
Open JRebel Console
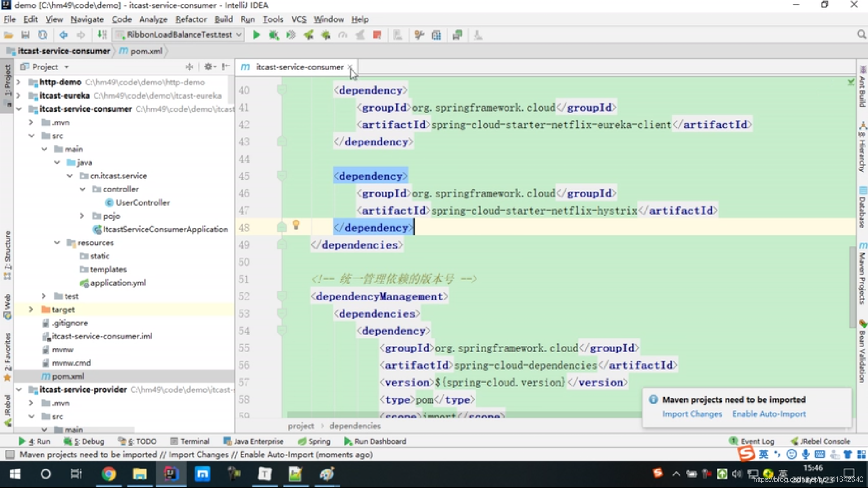point(820,441)
